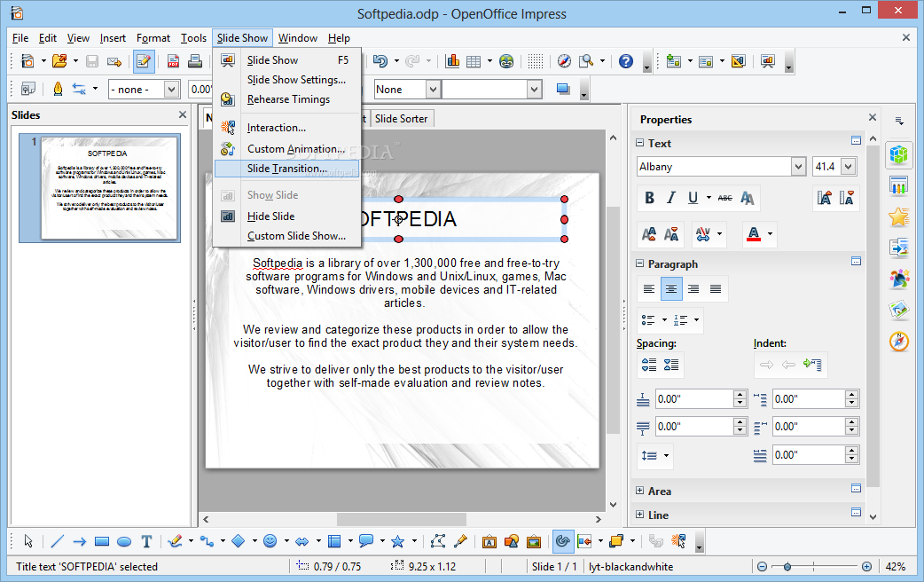The image size is (924, 582).
Task: Collapse the Text section expander
Action: [640, 143]
